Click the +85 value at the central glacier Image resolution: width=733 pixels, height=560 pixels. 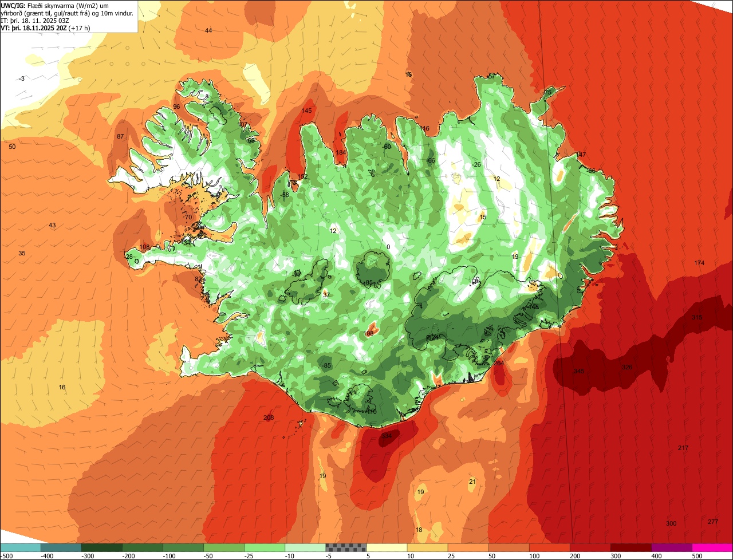click(x=368, y=282)
